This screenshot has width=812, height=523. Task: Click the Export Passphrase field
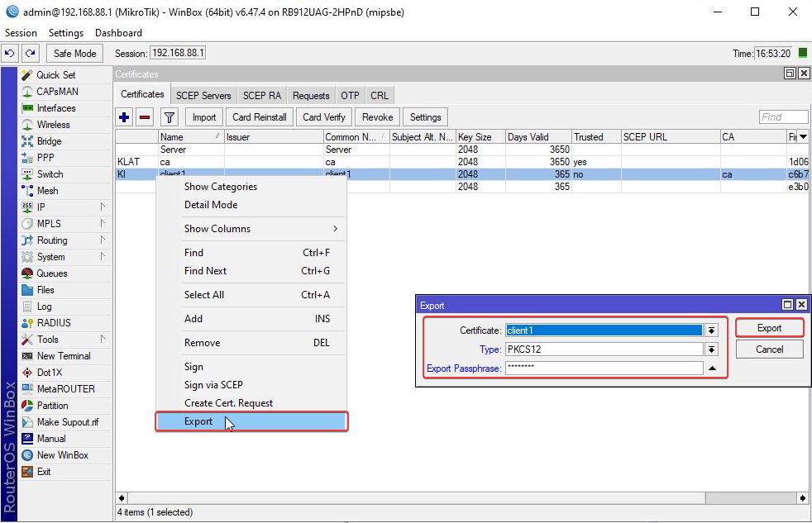coord(604,368)
